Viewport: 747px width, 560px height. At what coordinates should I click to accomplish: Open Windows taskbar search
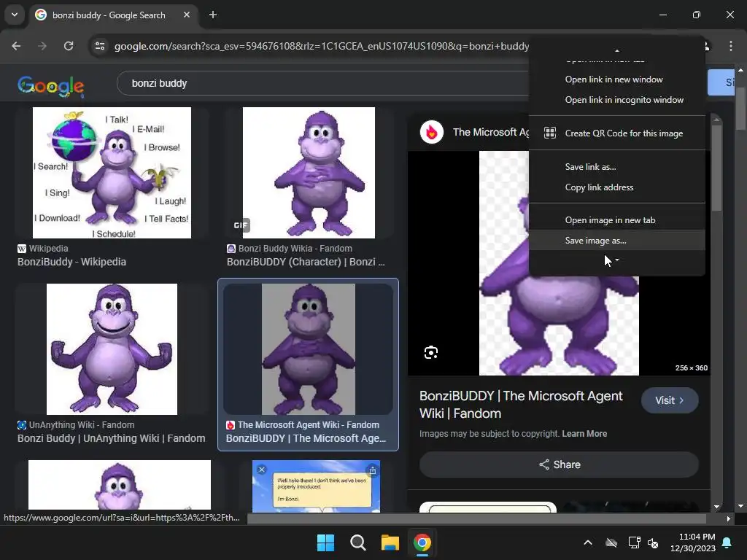point(357,542)
